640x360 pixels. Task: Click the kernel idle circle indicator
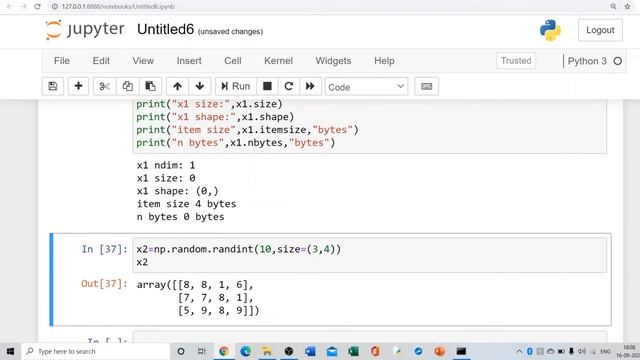pyautogui.click(x=618, y=61)
